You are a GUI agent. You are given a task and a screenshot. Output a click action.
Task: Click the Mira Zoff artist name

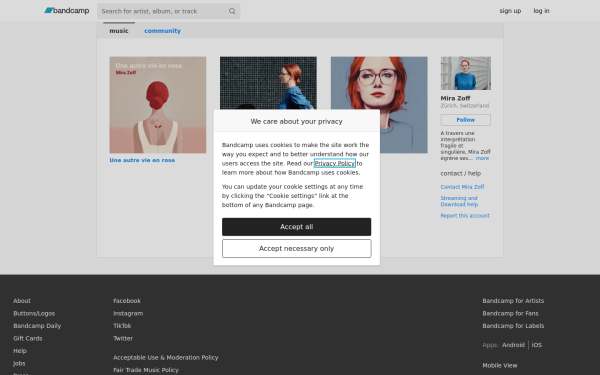tap(455, 98)
